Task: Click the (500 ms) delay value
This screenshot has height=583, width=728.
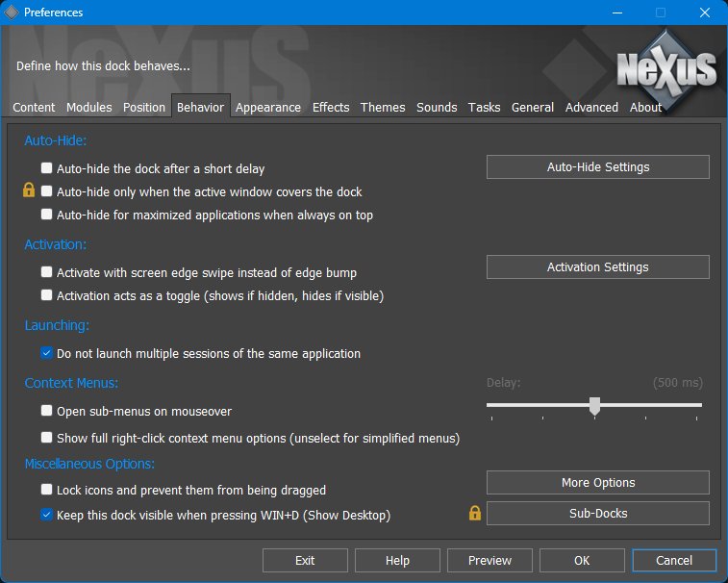Action: [677, 383]
